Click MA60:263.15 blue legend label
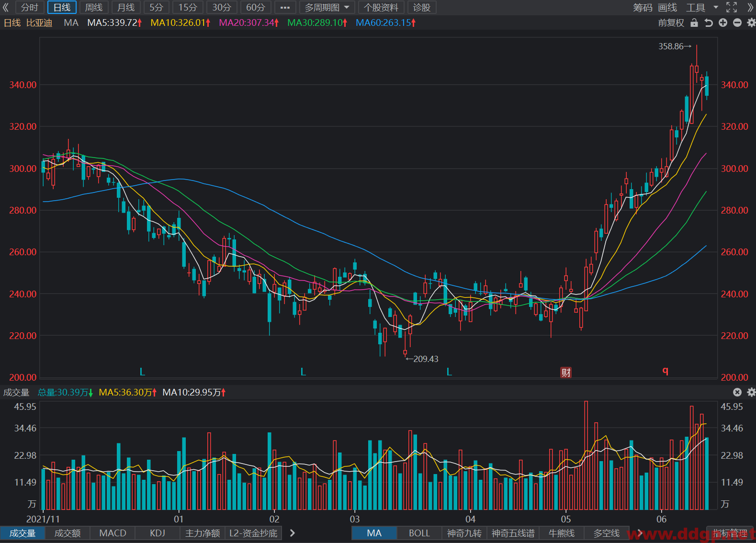The height and width of the screenshot is (543, 756). pyautogui.click(x=386, y=23)
